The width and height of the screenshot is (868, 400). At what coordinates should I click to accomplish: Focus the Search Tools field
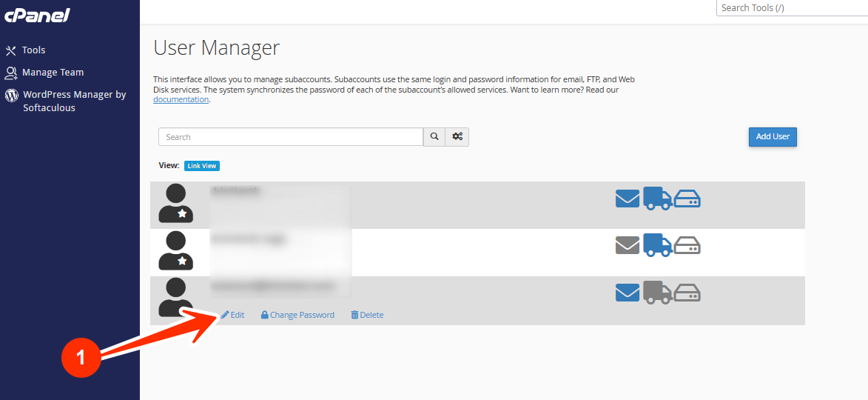point(793,7)
